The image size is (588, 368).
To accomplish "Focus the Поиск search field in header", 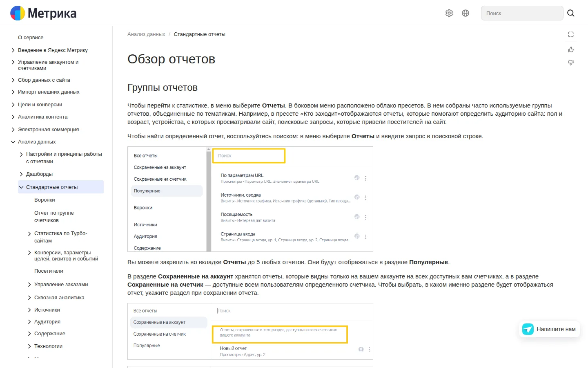I will tap(522, 13).
